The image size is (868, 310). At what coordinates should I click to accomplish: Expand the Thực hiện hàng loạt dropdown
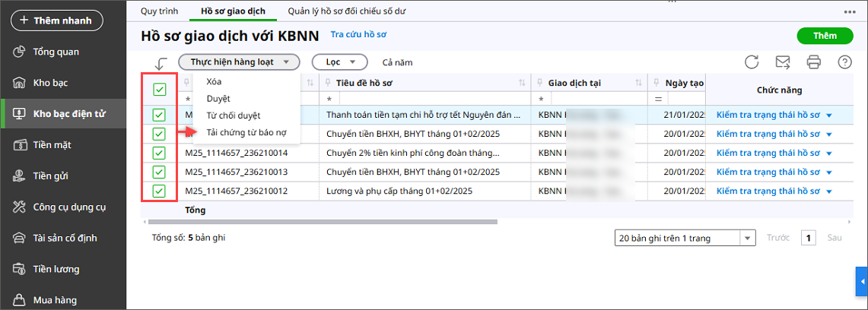tap(239, 62)
